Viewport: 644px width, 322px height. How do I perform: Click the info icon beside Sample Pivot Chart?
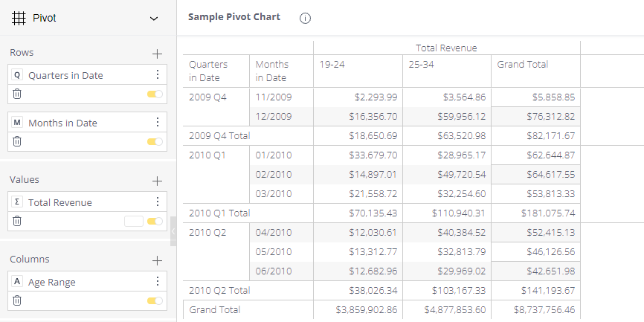click(x=305, y=19)
